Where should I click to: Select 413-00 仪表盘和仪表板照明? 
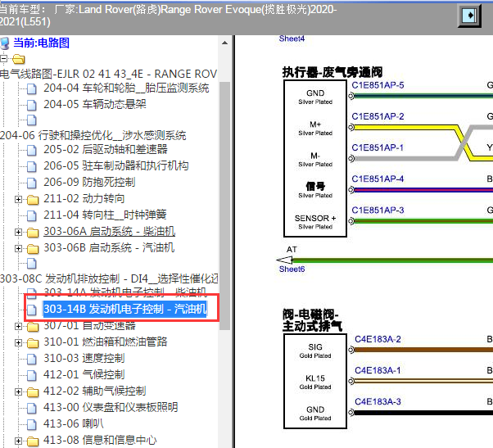pos(111,407)
